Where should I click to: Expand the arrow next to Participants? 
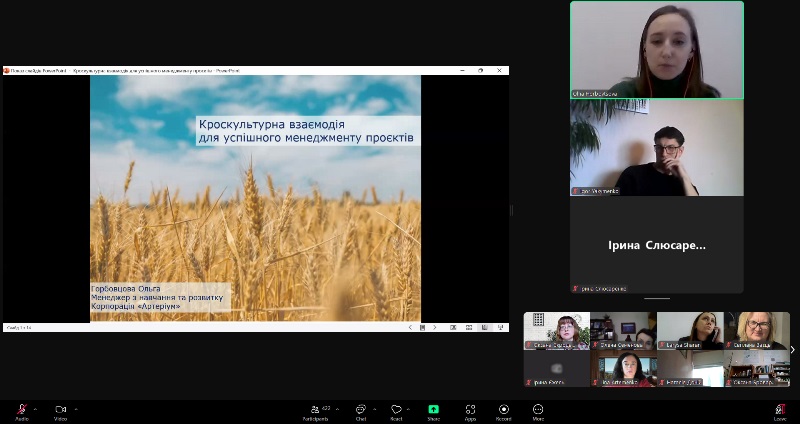[x=339, y=408]
